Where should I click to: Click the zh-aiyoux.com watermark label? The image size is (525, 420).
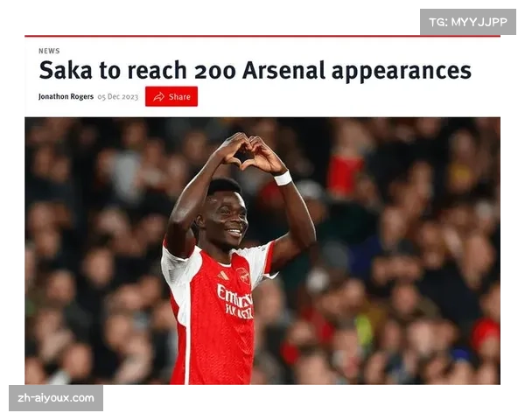pos(56,398)
